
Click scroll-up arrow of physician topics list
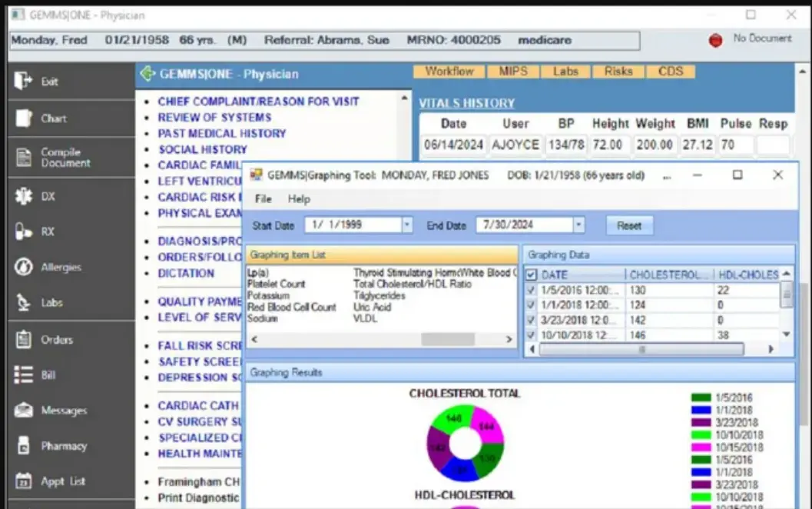pos(404,98)
